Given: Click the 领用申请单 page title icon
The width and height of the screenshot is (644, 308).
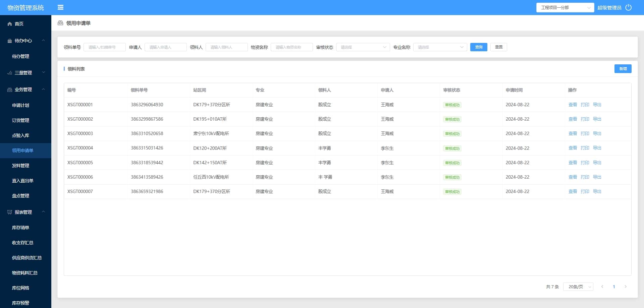Looking at the screenshot, I should (x=60, y=23).
